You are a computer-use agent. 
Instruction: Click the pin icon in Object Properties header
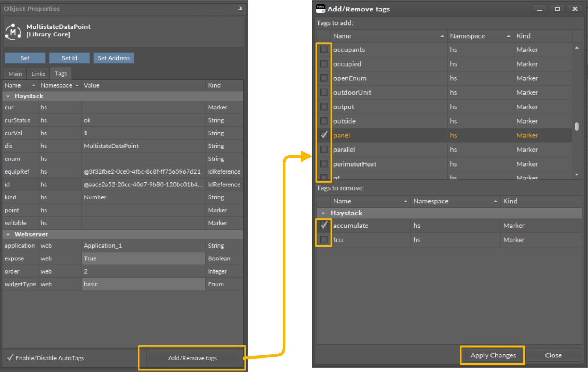(x=240, y=9)
